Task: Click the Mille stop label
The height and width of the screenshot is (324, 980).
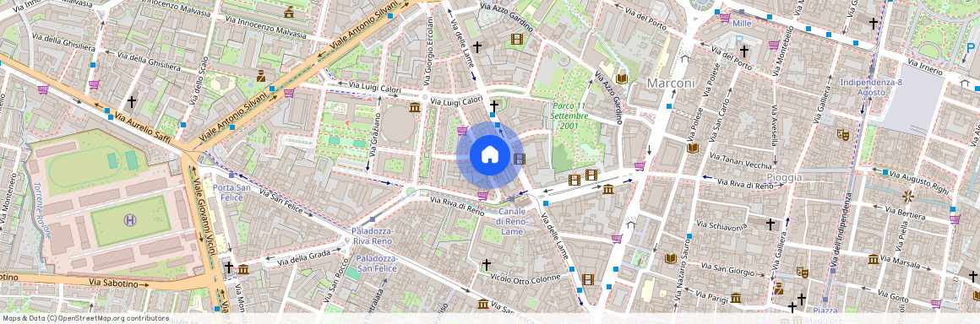Action: (x=742, y=24)
